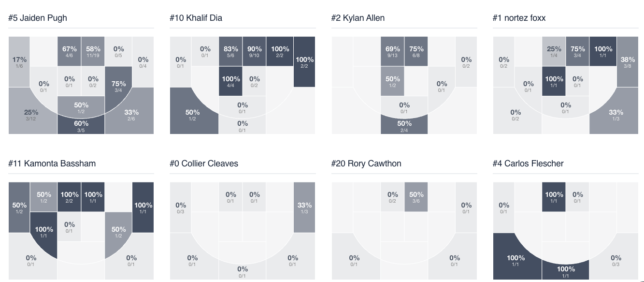Image resolution: width=644 pixels, height=282 pixels.
Task: Click Khalif Dia's 50% (1/2) zone
Action: [192, 115]
